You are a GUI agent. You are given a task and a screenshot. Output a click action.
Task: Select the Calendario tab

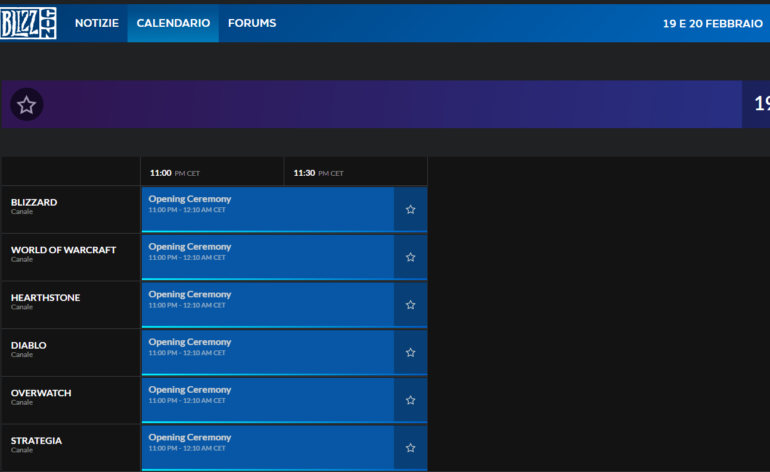[173, 23]
